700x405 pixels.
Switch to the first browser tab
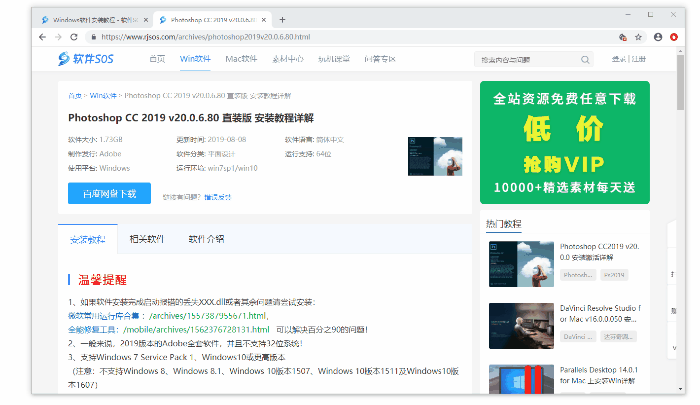point(95,20)
